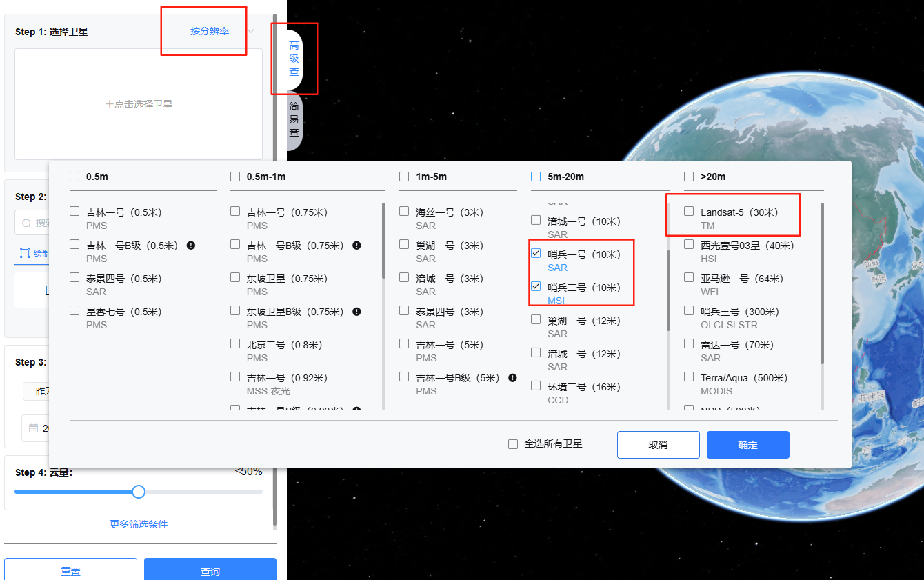This screenshot has width=924, height=580.
Task: Switch to the 高级查 tab
Action: (x=294, y=59)
